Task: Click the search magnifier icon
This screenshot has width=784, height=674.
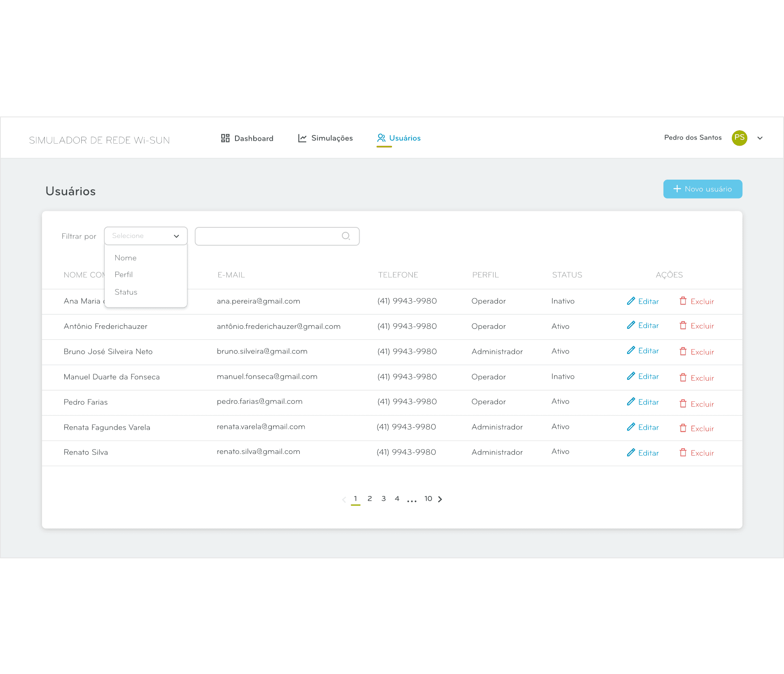Action: tap(346, 236)
